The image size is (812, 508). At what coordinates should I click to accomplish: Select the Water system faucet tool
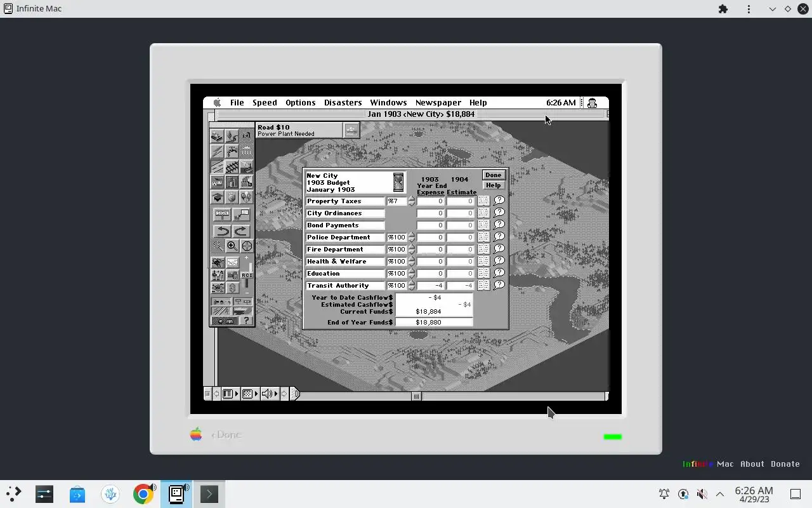232,150
